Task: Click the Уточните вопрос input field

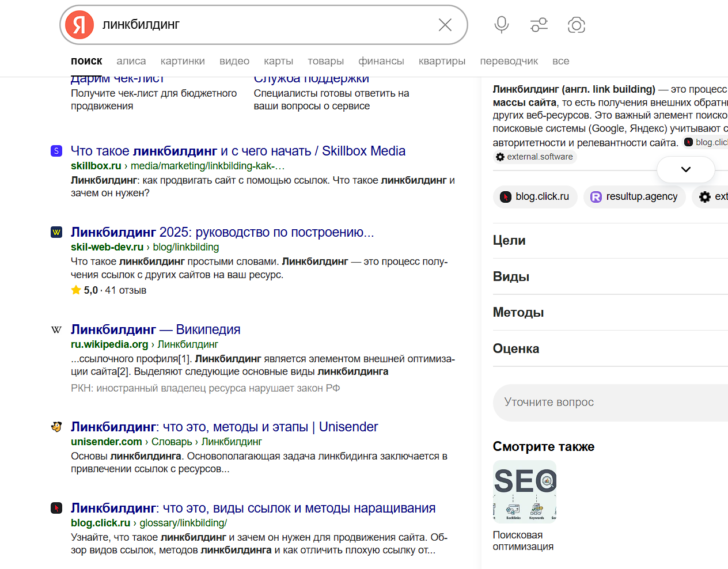Action: (611, 402)
